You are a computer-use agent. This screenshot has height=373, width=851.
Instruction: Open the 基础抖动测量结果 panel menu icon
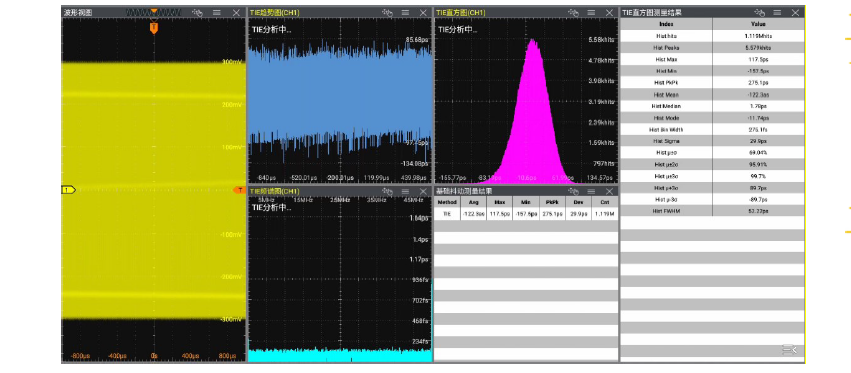pos(591,191)
